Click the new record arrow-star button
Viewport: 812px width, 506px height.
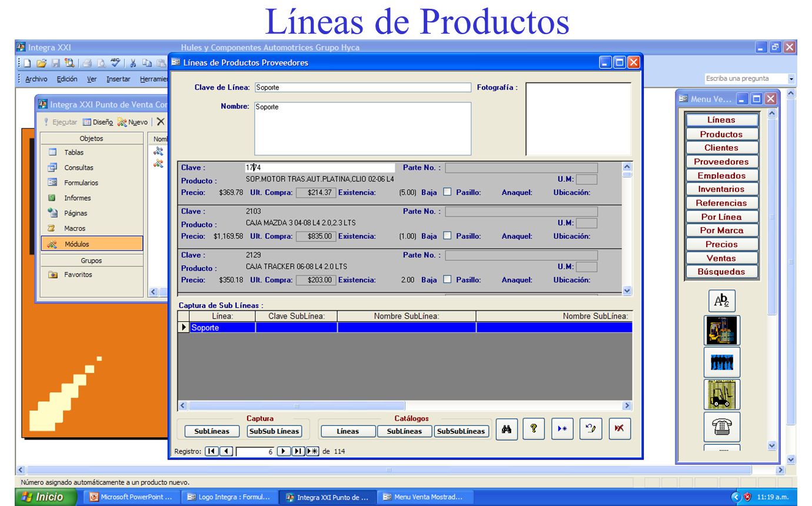[562, 429]
